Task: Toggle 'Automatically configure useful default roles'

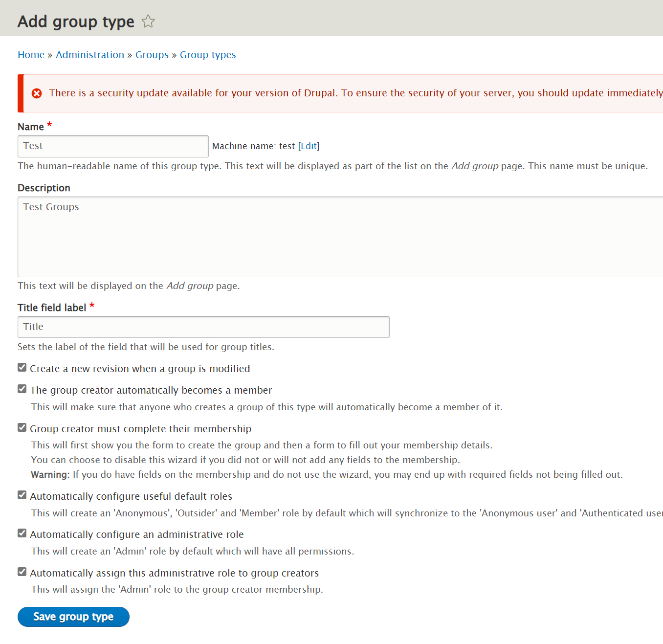Action: tap(22, 495)
